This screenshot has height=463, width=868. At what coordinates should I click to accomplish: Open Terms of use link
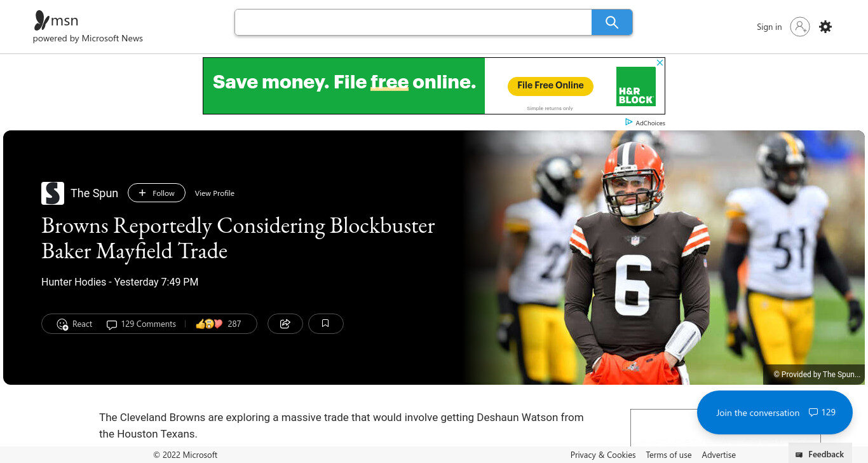[x=668, y=455]
